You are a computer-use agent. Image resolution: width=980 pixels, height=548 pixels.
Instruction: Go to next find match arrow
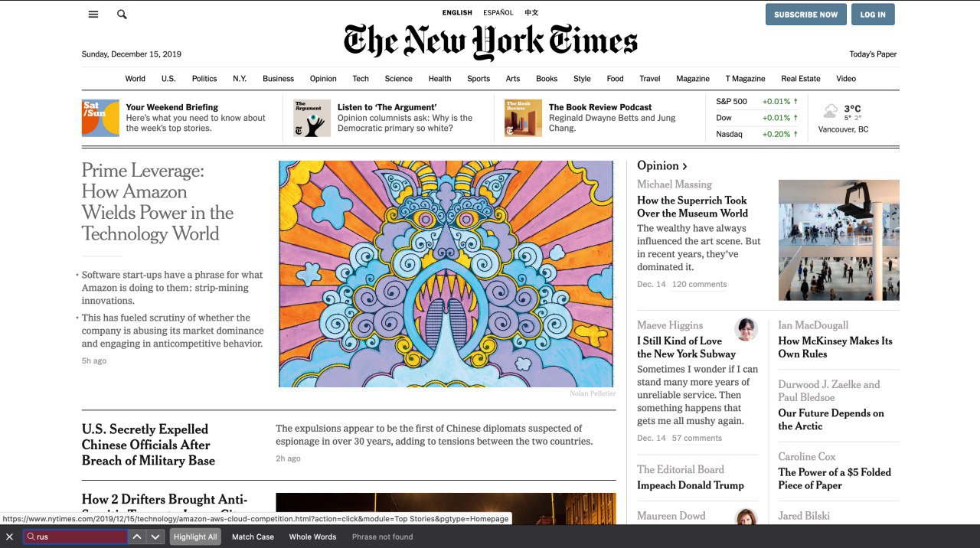tap(155, 537)
